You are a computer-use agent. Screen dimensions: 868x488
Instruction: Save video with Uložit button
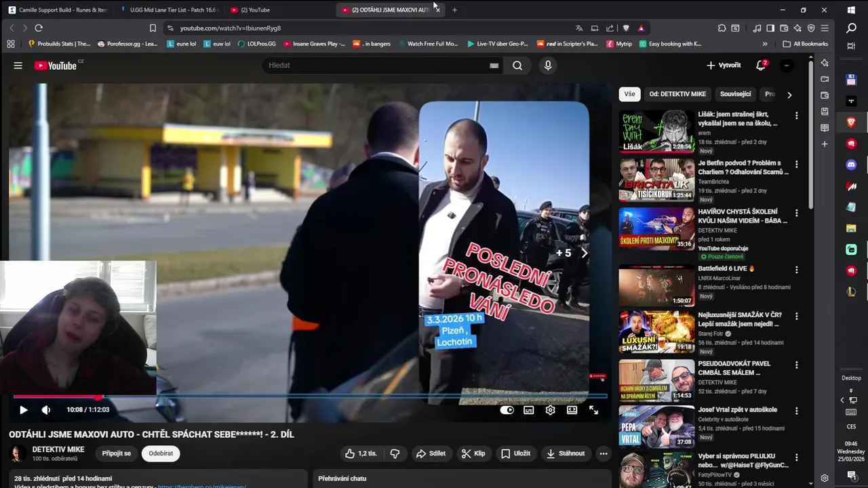point(515,453)
